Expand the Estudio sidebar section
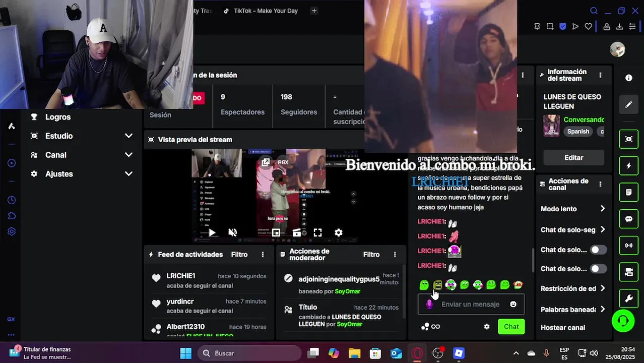 pyautogui.click(x=81, y=136)
